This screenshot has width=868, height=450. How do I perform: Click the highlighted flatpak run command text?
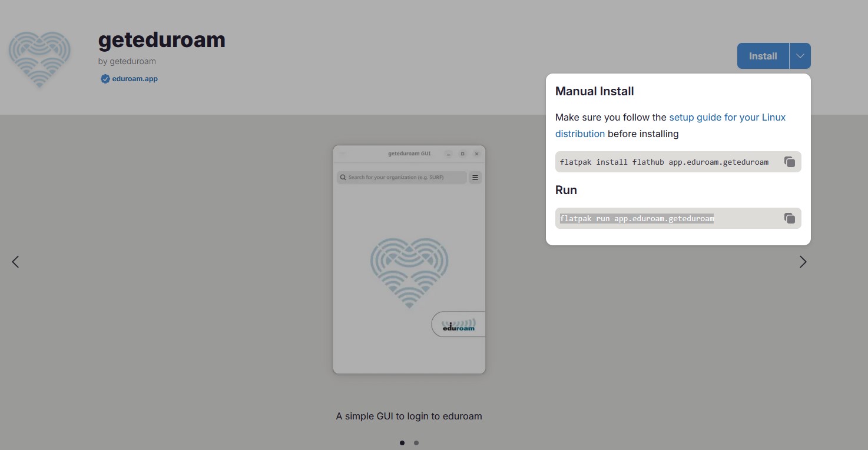point(637,218)
